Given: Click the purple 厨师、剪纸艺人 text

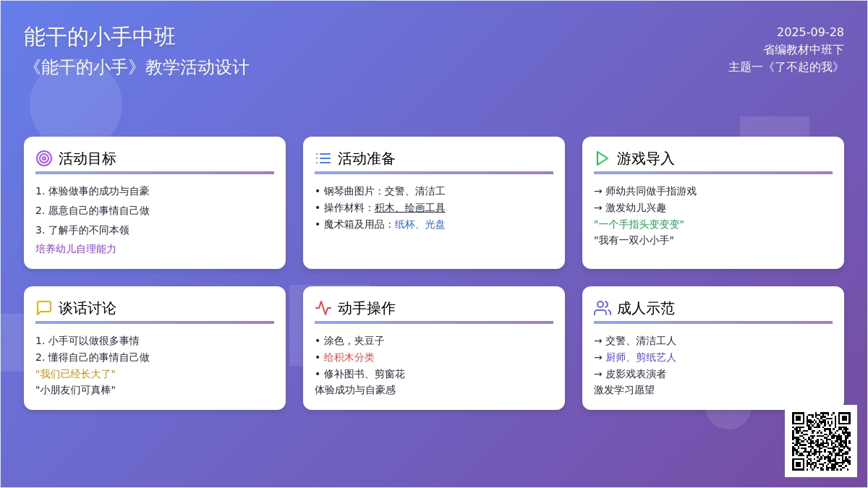Looking at the screenshot, I should [640, 357].
